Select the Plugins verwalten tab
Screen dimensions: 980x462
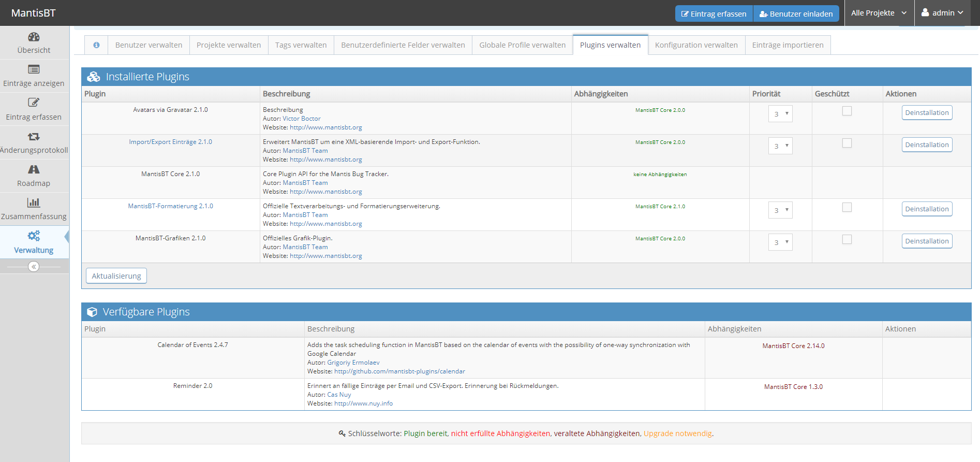(610, 45)
